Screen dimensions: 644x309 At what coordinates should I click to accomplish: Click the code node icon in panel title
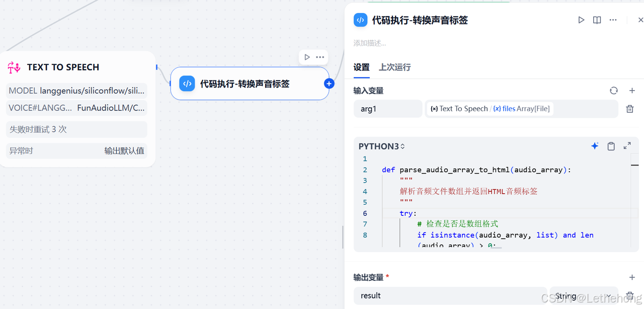tap(360, 20)
